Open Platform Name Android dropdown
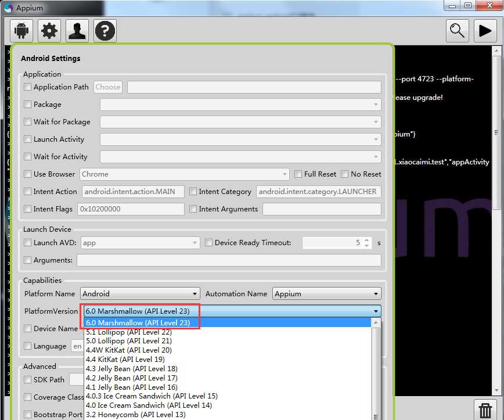Image resolution: width=504 pixels, height=420 pixels. [x=140, y=293]
